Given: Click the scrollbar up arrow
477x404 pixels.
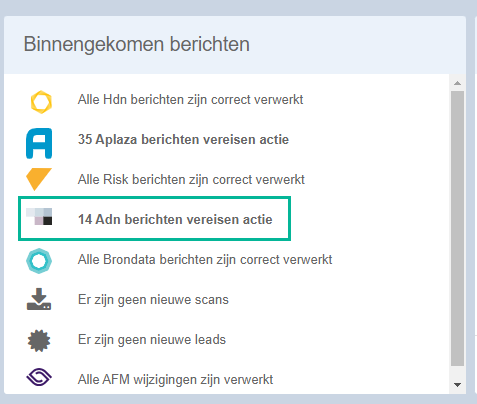Looking at the screenshot, I should 457,83.
